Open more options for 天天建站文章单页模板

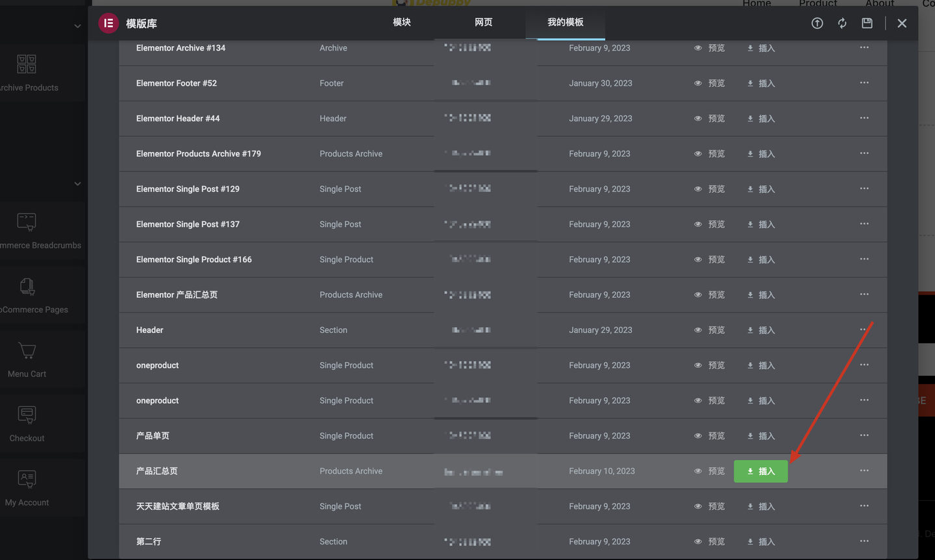tap(864, 505)
